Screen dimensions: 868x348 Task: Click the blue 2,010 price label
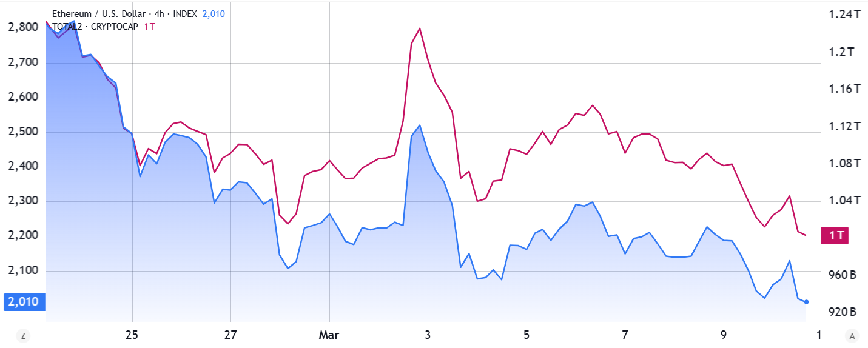tap(24, 302)
